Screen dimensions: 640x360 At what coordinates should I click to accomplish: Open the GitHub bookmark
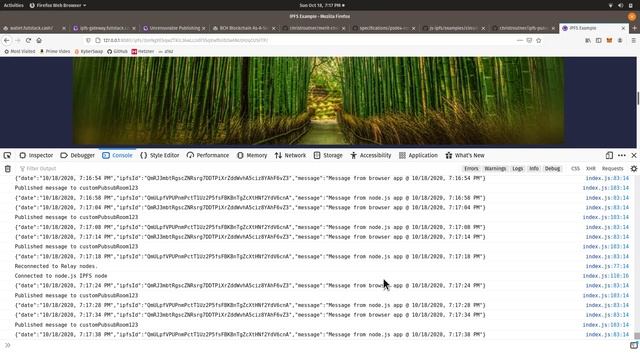tap(118, 51)
